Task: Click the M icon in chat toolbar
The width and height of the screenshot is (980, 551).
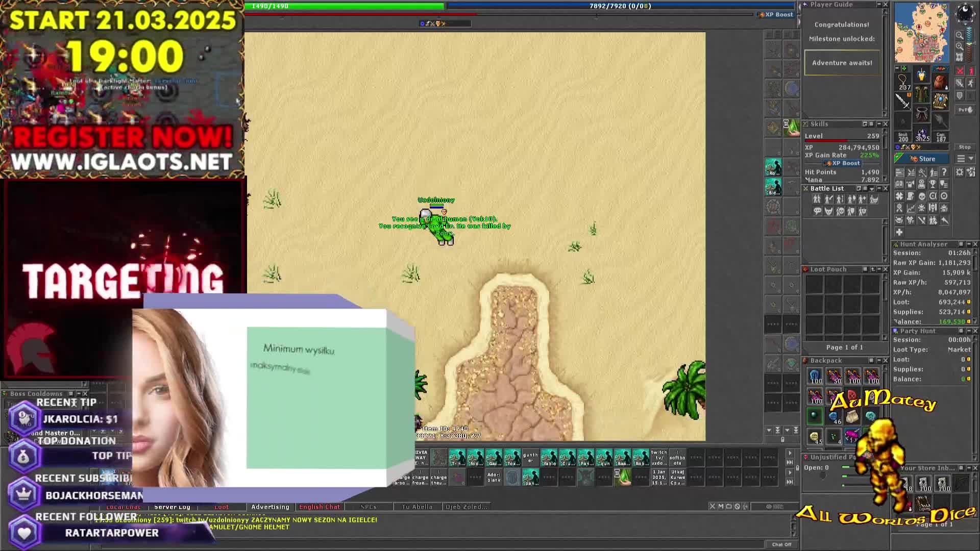Action: (721, 507)
